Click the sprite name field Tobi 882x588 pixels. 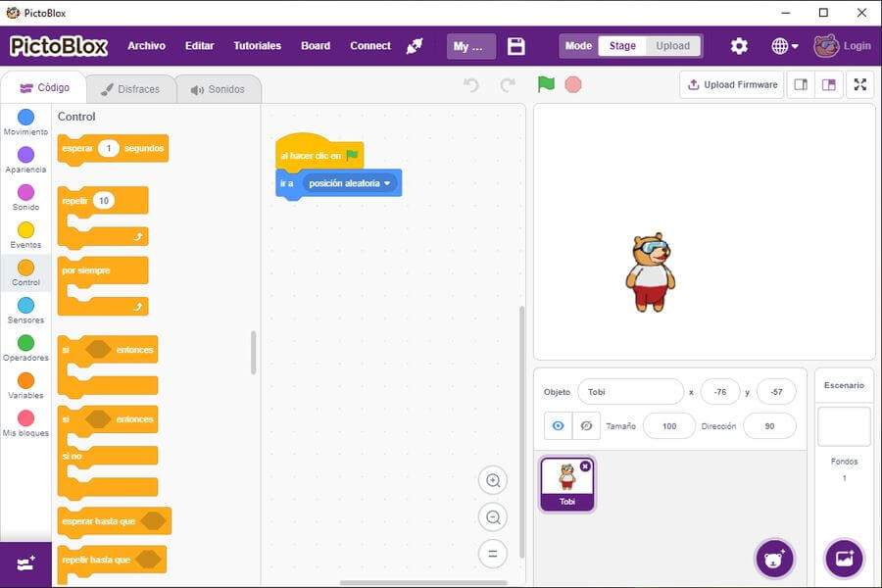pyautogui.click(x=630, y=392)
